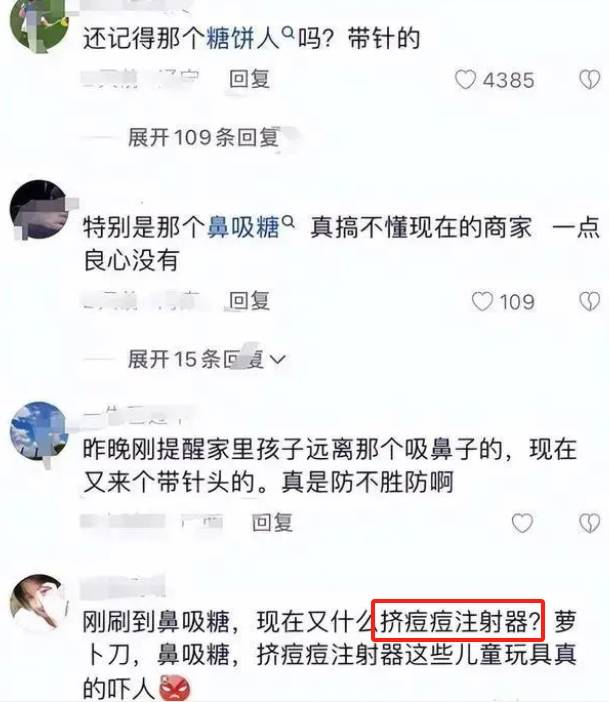Expand 展开15条回复 replies

(x=196, y=359)
